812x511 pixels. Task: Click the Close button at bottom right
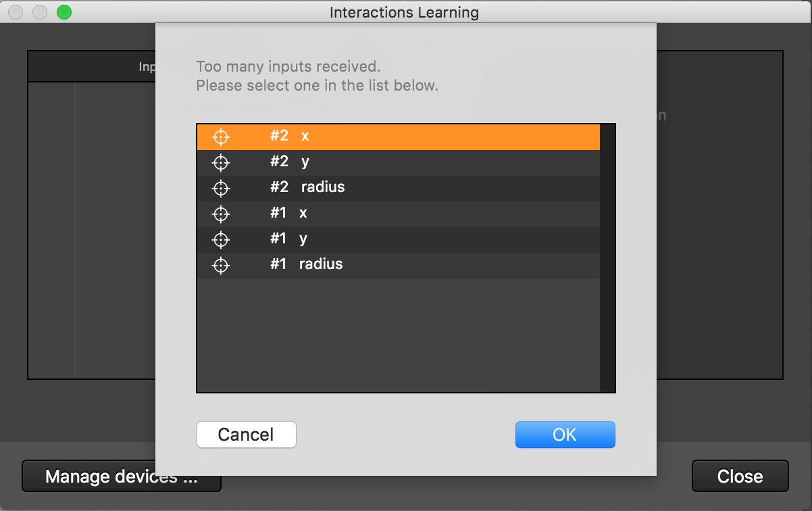click(740, 477)
